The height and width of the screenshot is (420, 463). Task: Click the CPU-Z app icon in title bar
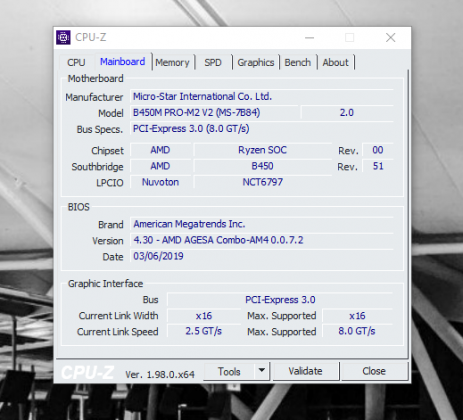point(63,37)
